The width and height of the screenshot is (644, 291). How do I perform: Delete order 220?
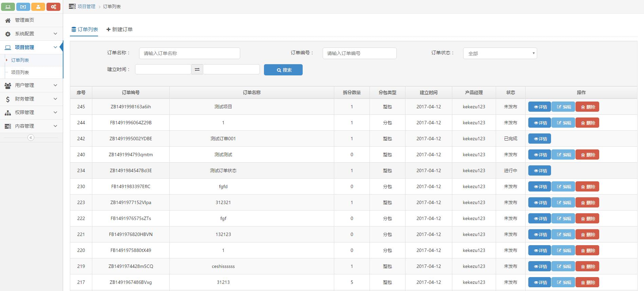click(x=587, y=251)
